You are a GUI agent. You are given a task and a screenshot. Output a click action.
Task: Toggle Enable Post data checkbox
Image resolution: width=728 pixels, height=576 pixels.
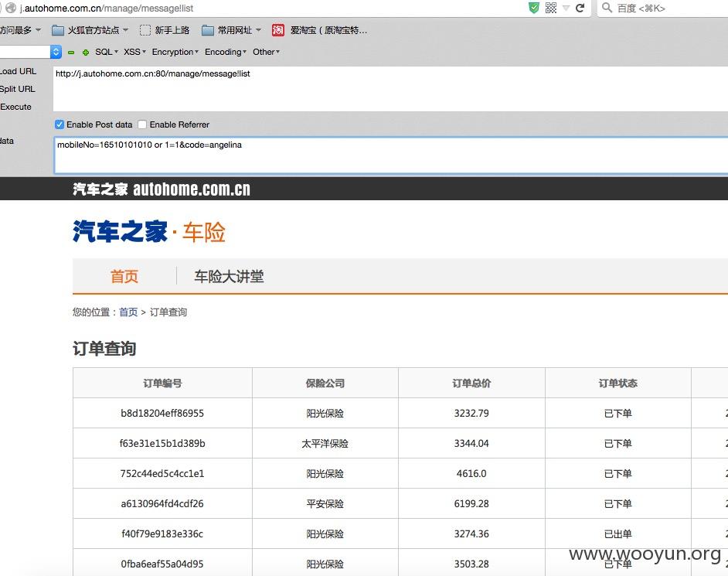pyautogui.click(x=60, y=124)
